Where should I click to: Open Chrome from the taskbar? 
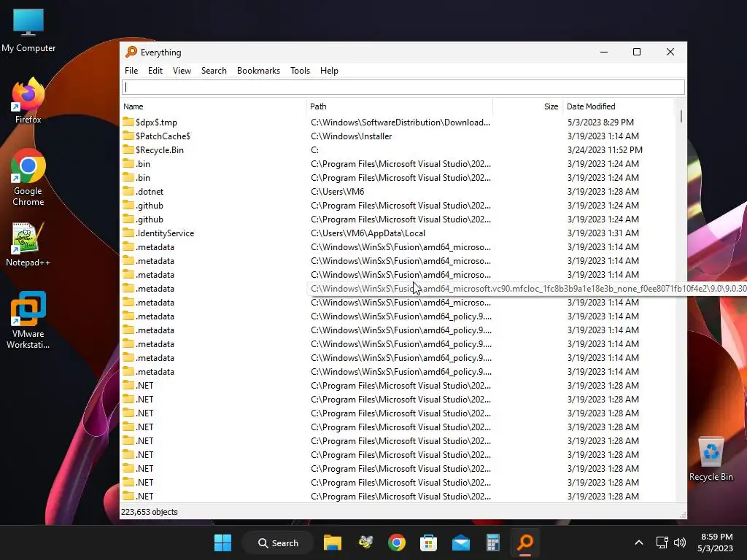397,542
